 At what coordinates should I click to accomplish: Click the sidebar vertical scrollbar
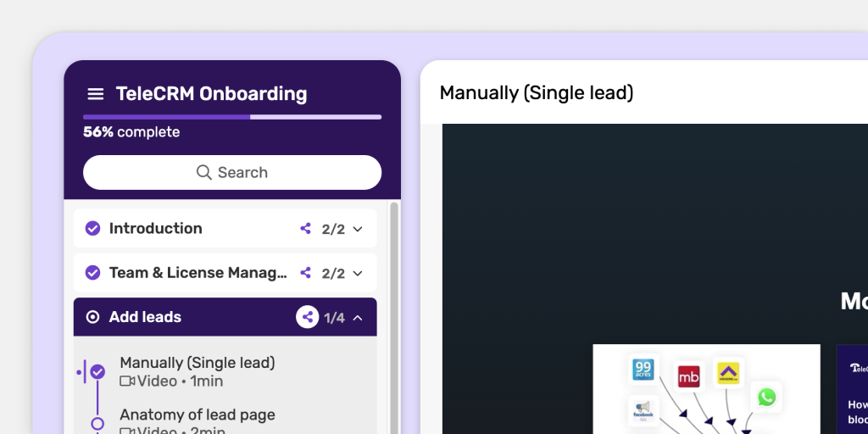[394, 318]
